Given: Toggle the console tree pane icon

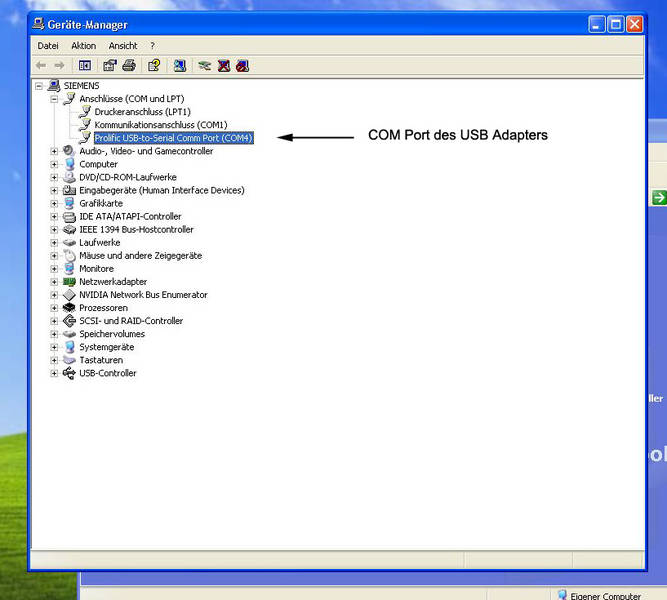Looking at the screenshot, I should tap(85, 66).
